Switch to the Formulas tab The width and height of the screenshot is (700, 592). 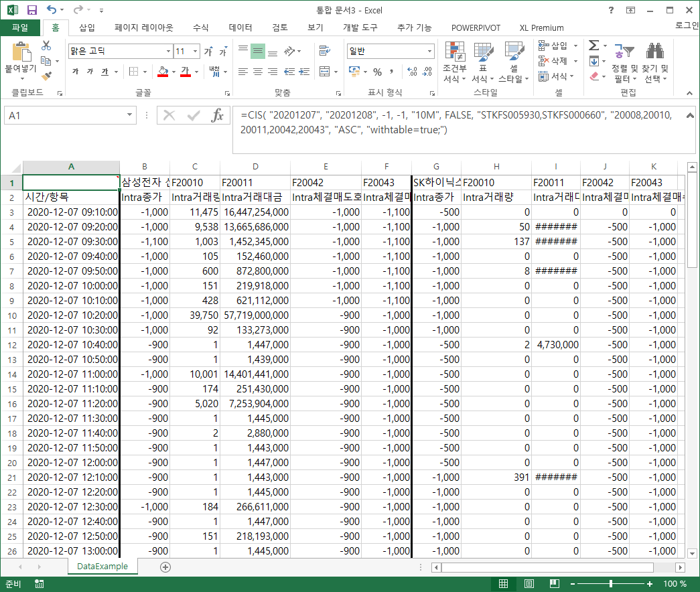click(x=200, y=27)
